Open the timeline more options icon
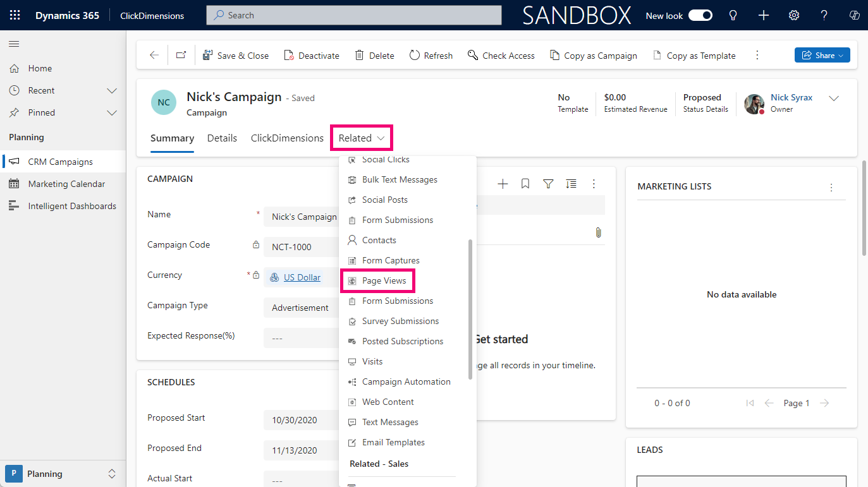Image resolution: width=868 pixels, height=487 pixels. (x=594, y=184)
